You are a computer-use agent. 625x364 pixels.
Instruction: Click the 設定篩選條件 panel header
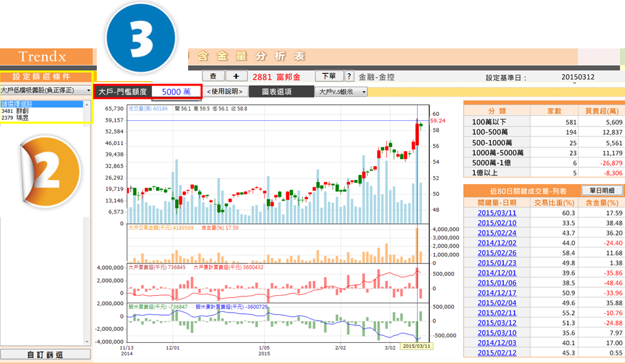pos(45,77)
